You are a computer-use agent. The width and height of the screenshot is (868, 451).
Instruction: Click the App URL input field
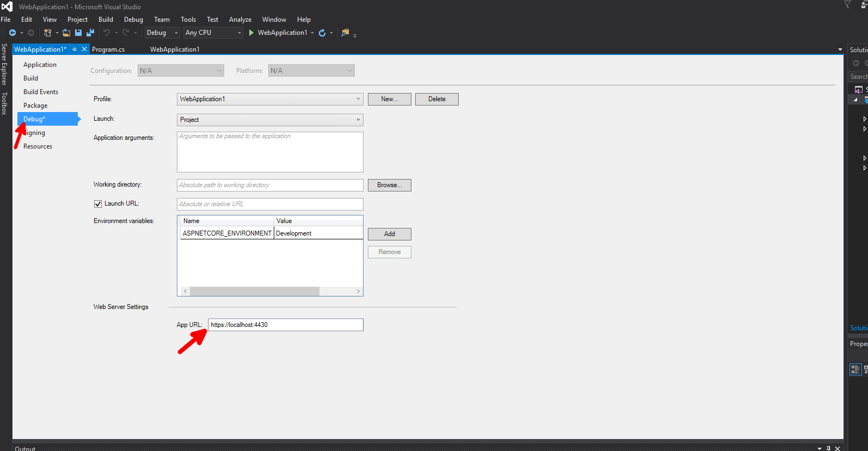coord(286,325)
